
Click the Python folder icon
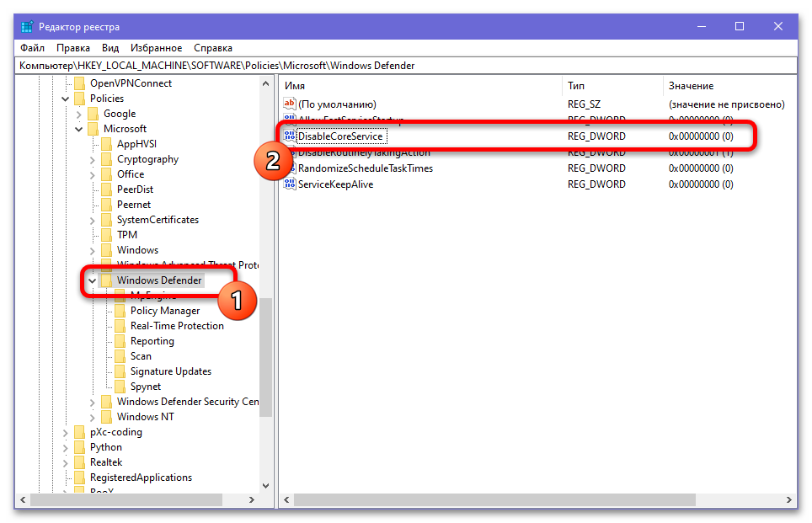coord(80,447)
